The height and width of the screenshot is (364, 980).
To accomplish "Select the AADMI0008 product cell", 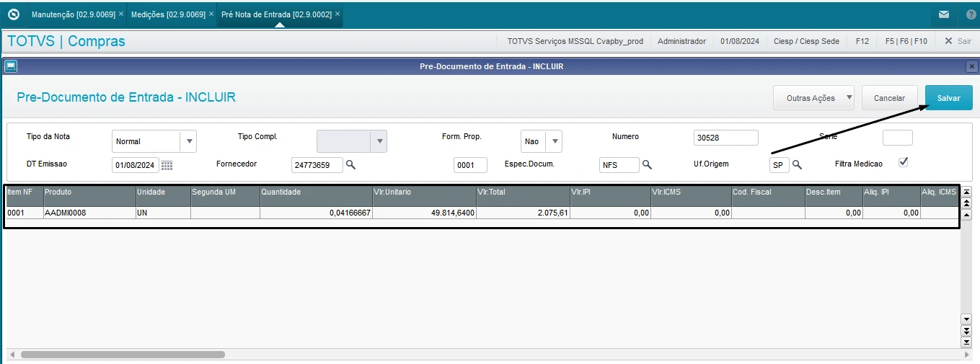I will [89, 213].
